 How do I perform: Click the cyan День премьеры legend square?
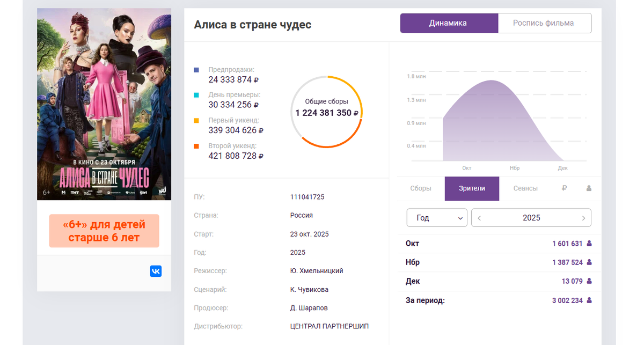[196, 95]
